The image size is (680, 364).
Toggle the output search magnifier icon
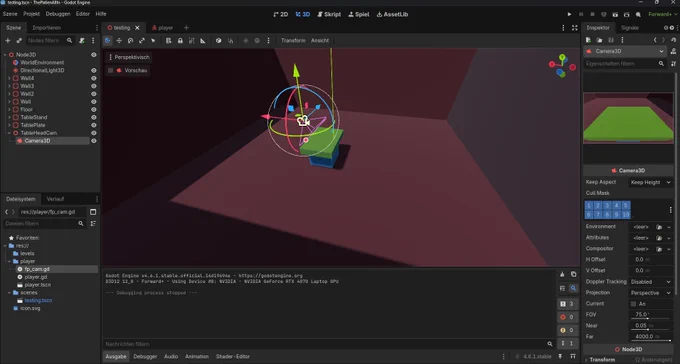click(x=574, y=288)
